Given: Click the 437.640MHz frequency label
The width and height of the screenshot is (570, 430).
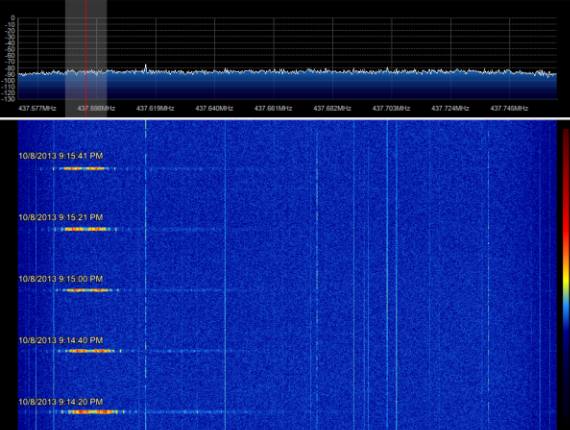Looking at the screenshot, I should pyautogui.click(x=214, y=108).
